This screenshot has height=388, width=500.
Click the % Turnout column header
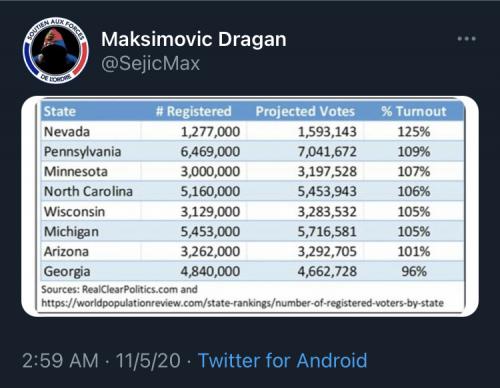coord(414,111)
